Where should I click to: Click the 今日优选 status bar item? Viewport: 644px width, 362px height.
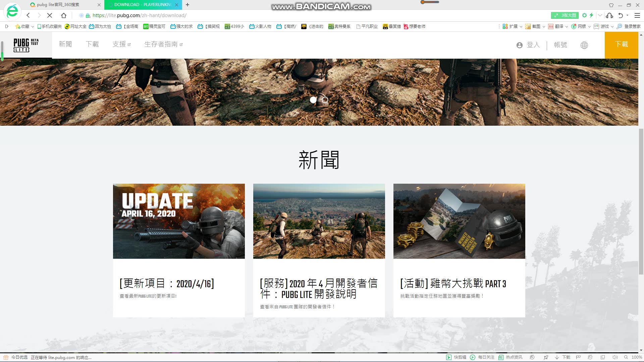pos(16,357)
